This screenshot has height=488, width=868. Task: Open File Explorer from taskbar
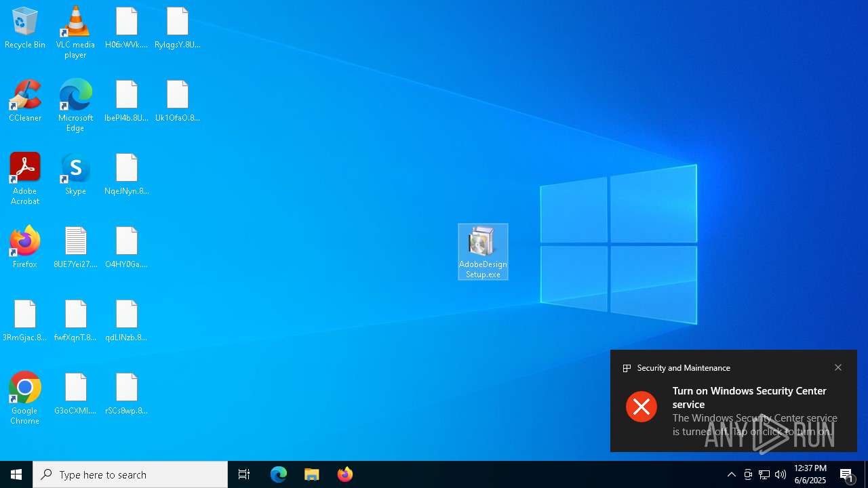tap(312, 474)
